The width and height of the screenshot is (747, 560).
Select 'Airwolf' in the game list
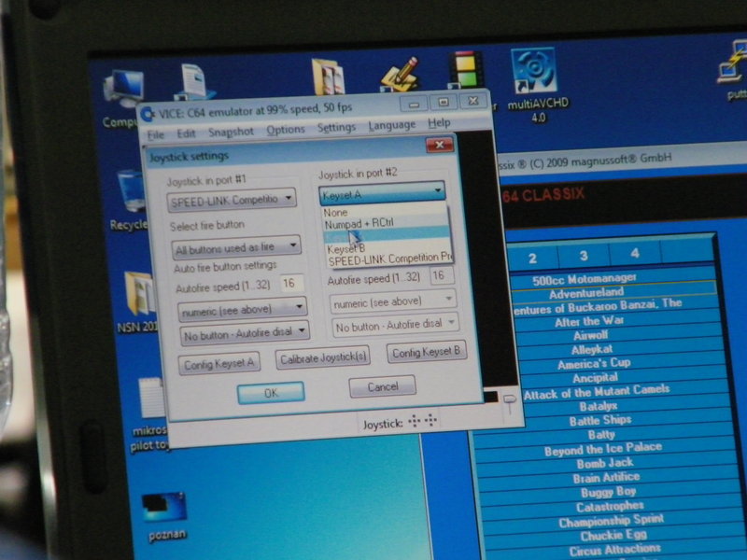[589, 334]
